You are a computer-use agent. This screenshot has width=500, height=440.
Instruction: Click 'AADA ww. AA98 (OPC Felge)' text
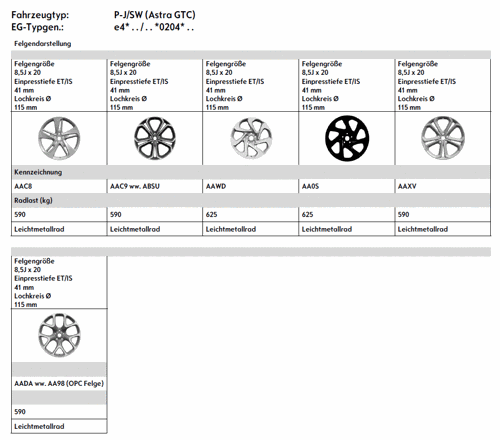(x=59, y=384)
